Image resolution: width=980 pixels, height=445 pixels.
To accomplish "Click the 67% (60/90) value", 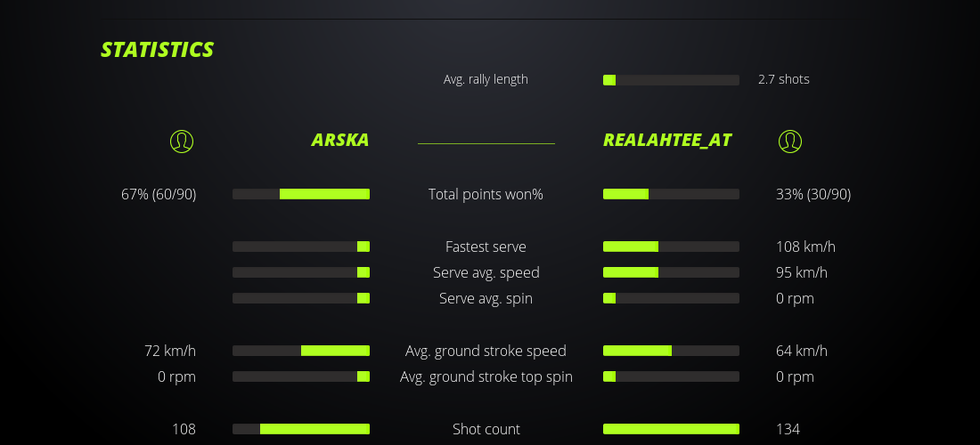I will pos(159,194).
